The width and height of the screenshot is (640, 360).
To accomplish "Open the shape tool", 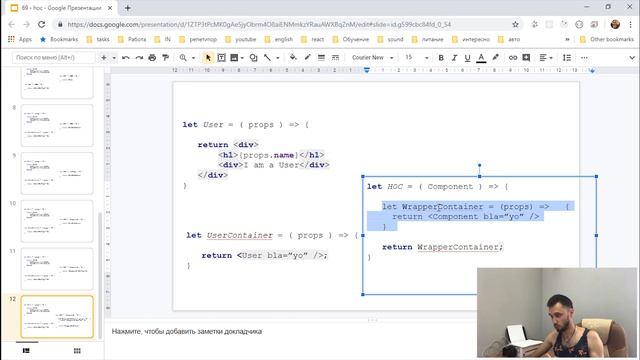I will [x=253, y=58].
